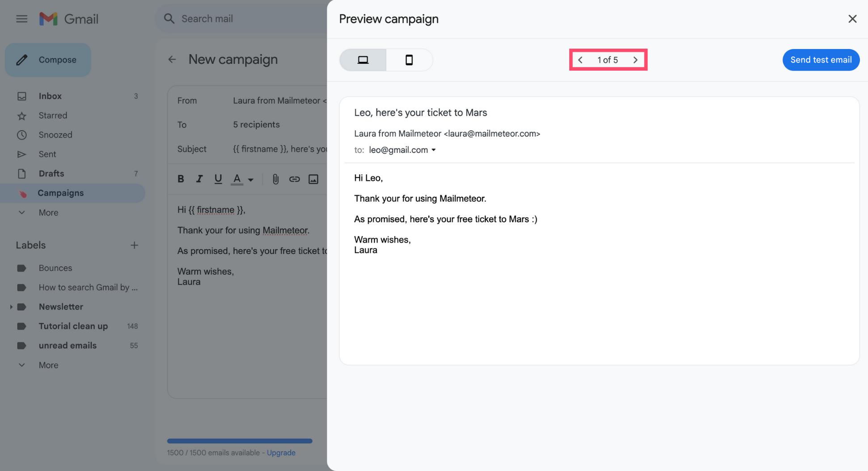Open the text color dropdown arrow
The image size is (868, 471).
click(251, 180)
